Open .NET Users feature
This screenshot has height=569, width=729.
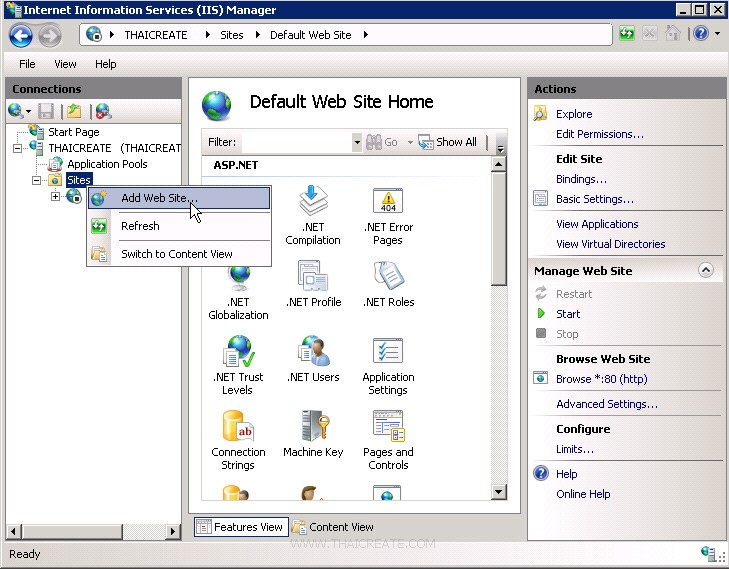click(313, 359)
